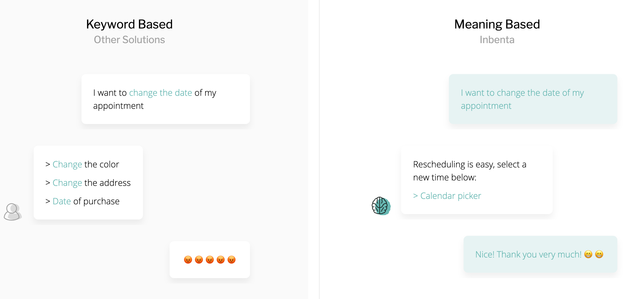The image size is (644, 299).
Task: Choose the "Date of purchase" option
Action: coord(86,201)
